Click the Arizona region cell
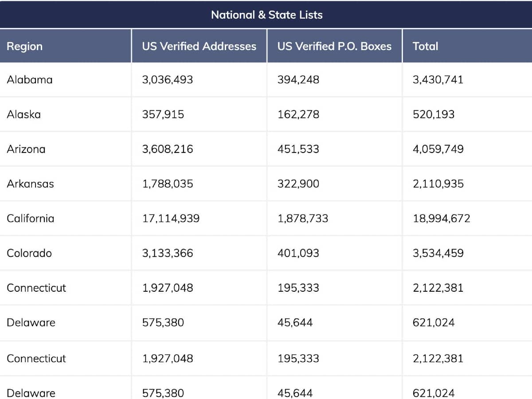Image resolution: width=532 pixels, height=399 pixels. pyautogui.click(x=26, y=149)
